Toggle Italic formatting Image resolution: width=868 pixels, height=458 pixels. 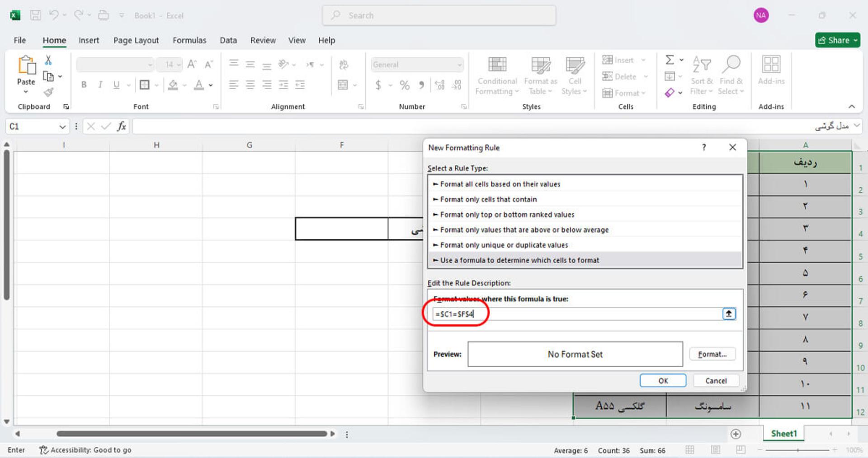[x=100, y=84]
